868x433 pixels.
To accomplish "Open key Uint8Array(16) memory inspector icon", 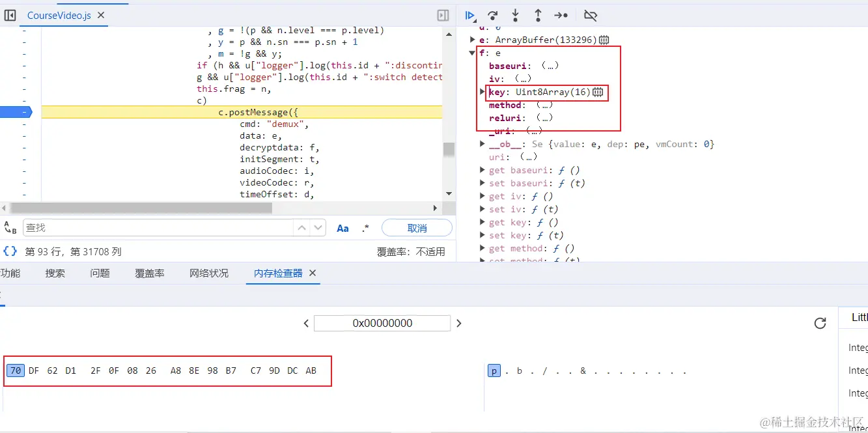I will (x=598, y=92).
